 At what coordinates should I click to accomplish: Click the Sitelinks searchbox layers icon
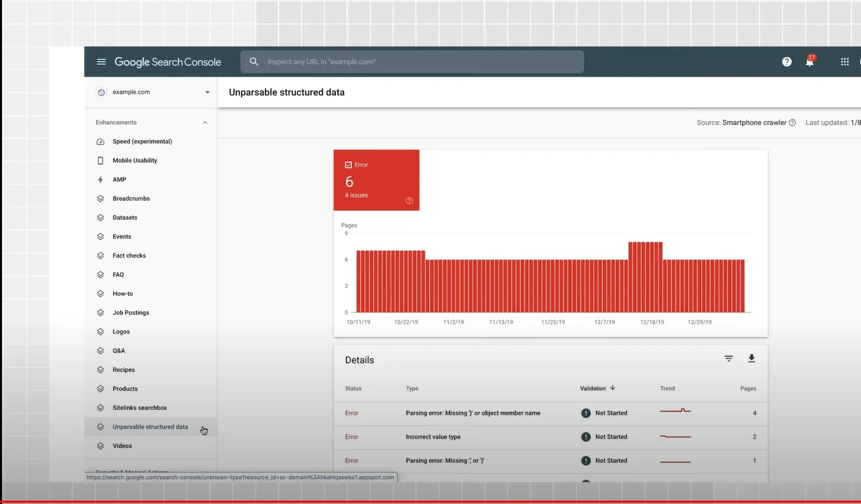coord(101,408)
